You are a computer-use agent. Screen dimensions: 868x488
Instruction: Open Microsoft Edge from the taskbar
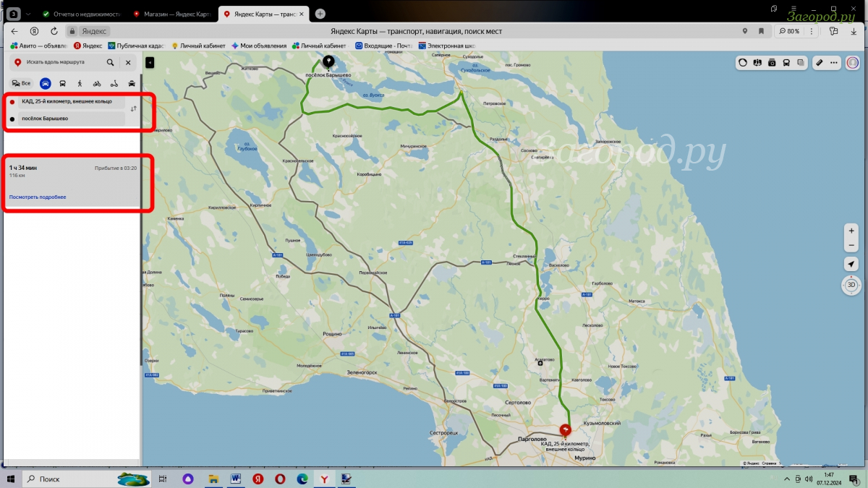302,479
